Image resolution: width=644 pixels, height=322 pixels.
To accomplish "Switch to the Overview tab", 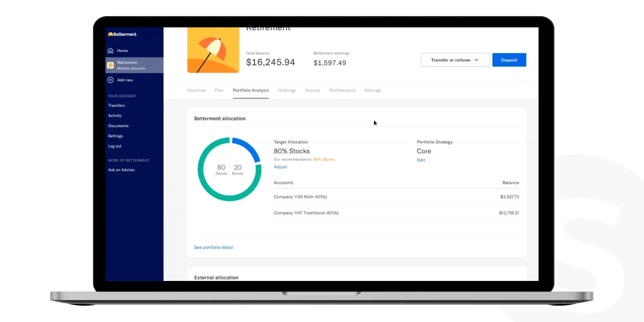I will click(x=196, y=90).
